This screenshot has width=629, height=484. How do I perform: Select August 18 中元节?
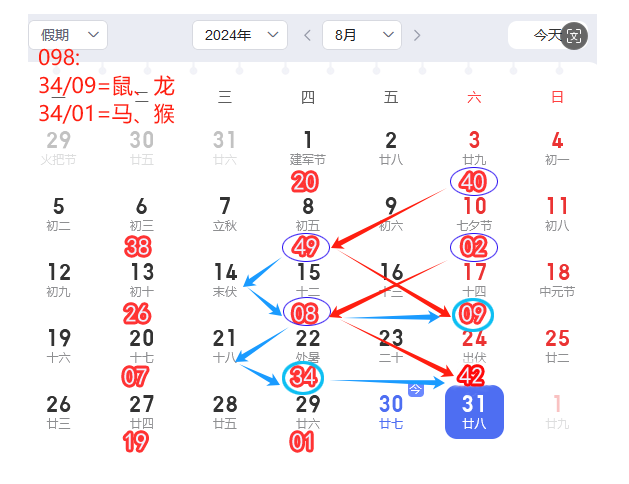point(557,279)
